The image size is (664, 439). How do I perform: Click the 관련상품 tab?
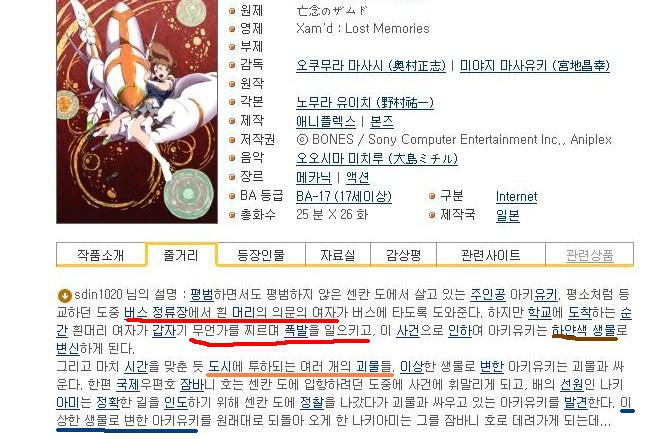[589, 255]
